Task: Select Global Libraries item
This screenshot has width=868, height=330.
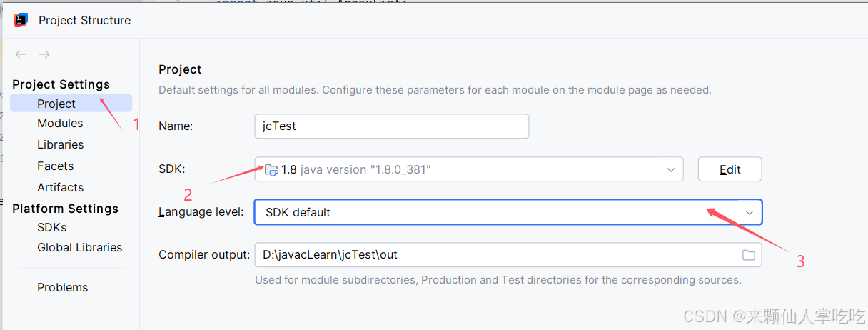Action: click(x=79, y=247)
